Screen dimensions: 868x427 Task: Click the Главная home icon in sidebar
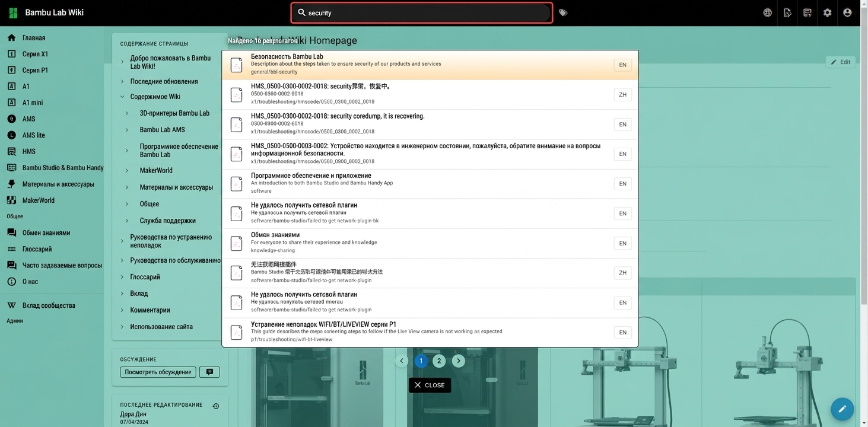click(x=11, y=38)
